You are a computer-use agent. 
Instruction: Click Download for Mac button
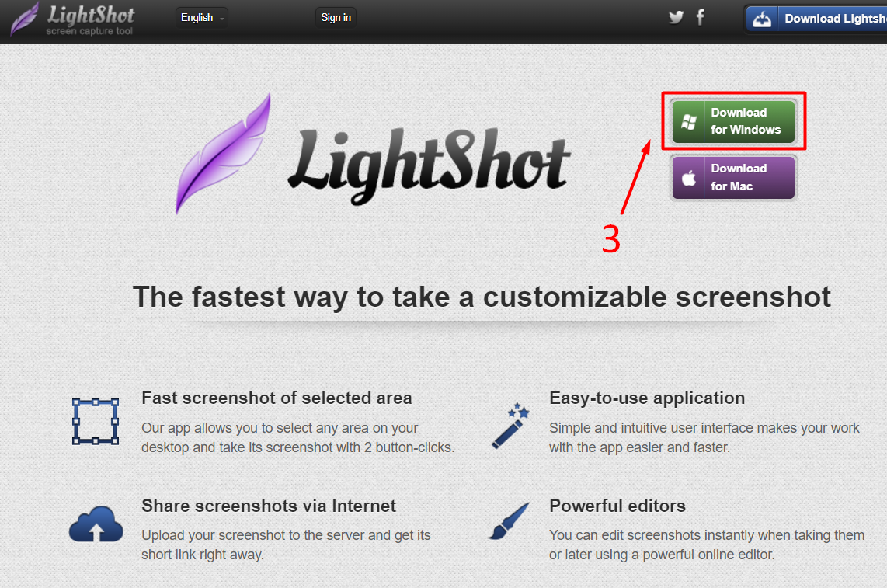[x=734, y=178]
